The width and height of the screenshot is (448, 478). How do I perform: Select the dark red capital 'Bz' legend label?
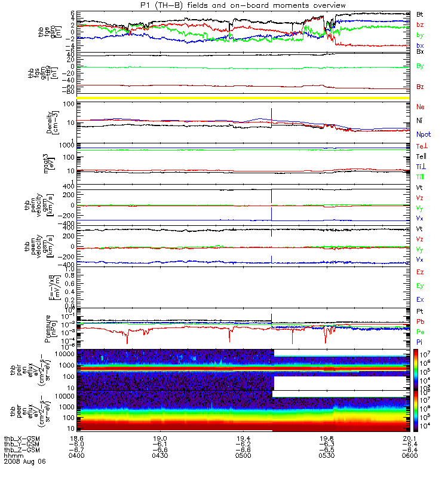(420, 87)
